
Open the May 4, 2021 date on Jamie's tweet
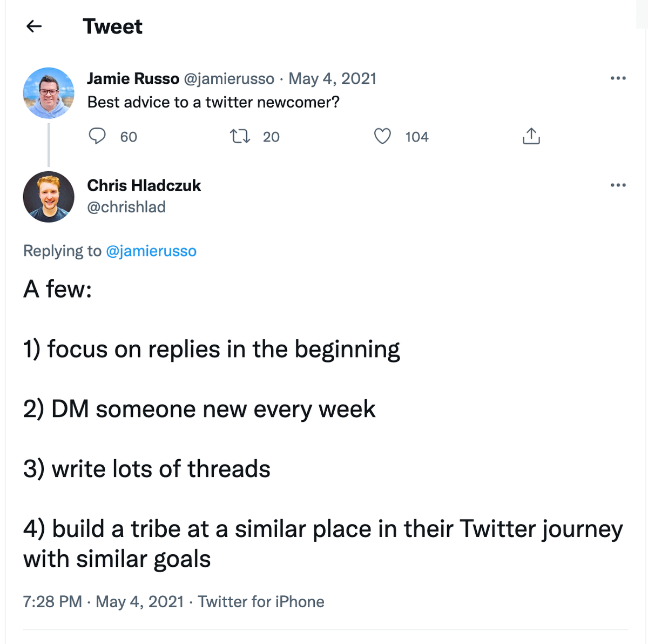point(332,79)
